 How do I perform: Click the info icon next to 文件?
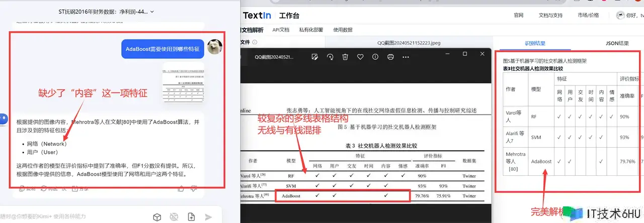click(255, 43)
